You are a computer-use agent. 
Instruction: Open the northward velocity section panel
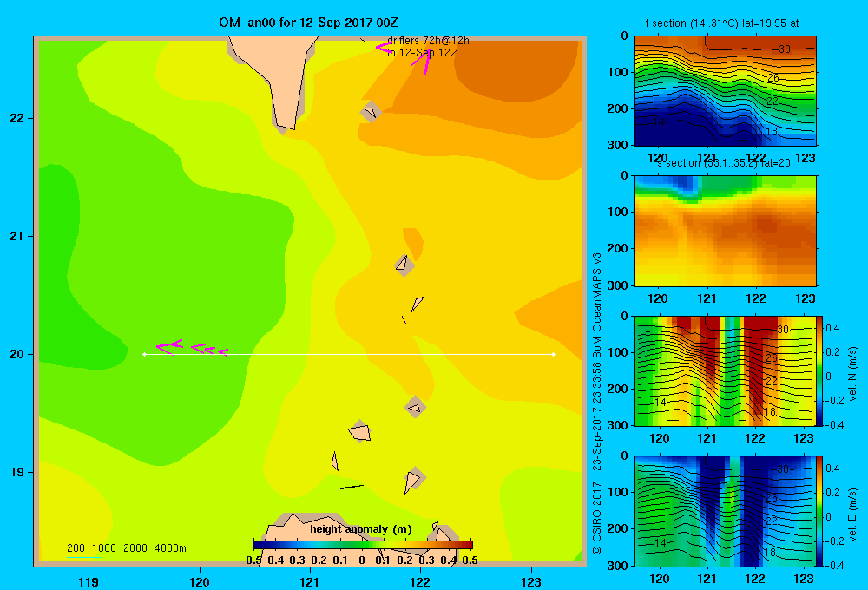click(x=725, y=370)
